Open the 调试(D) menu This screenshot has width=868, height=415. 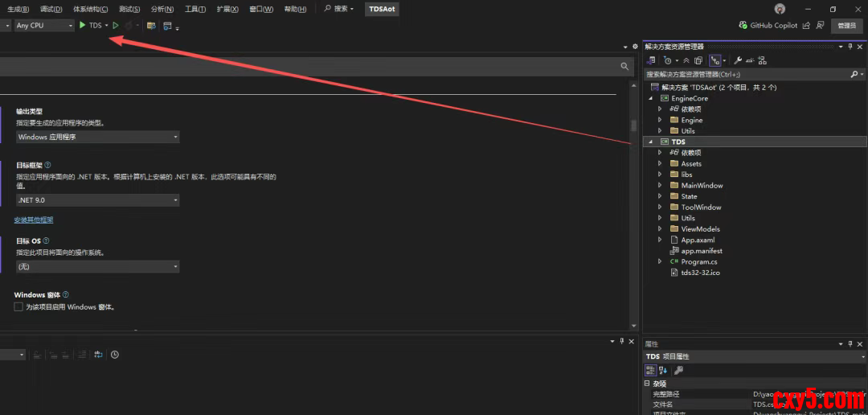(x=51, y=9)
